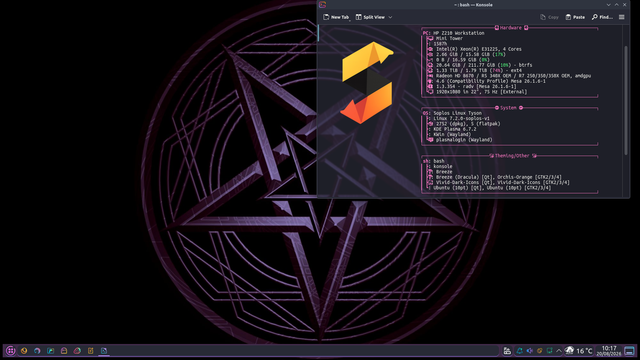Click the 'Radeon HD 8670' GPU line

coord(513,76)
